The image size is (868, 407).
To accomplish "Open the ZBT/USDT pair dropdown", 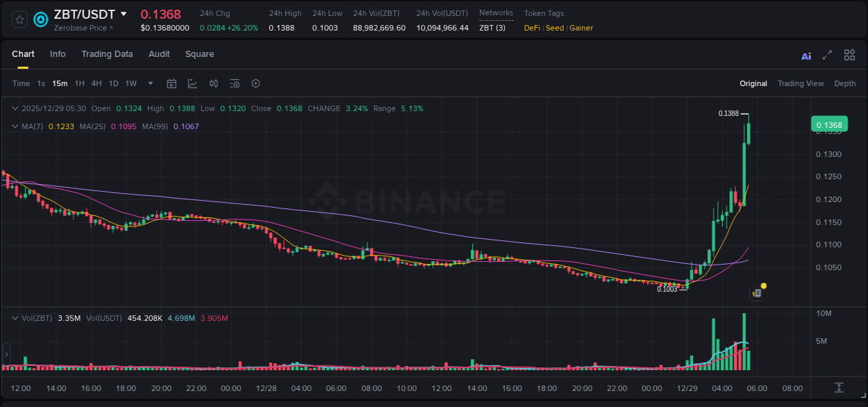I will 124,14.
